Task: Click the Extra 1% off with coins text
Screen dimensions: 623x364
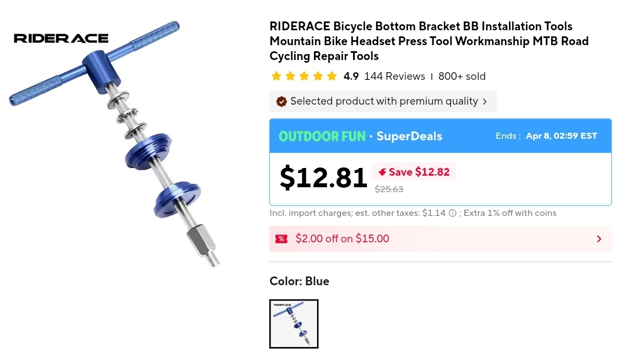Action: click(510, 213)
